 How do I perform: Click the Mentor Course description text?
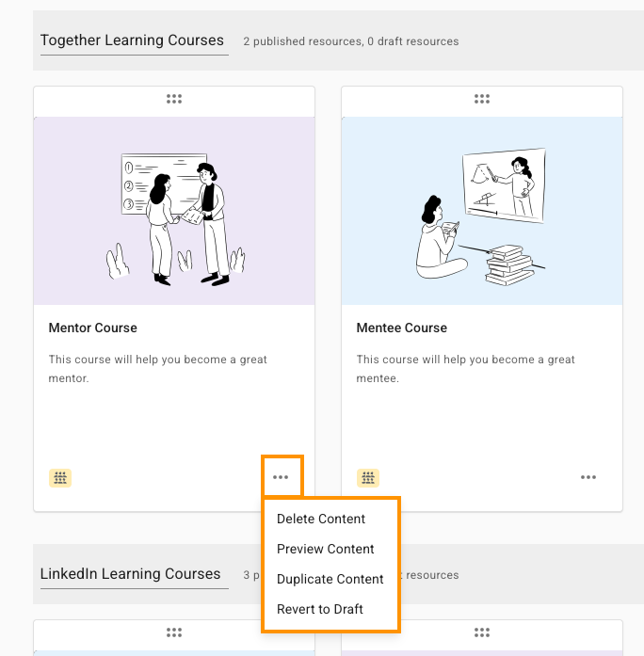click(157, 369)
